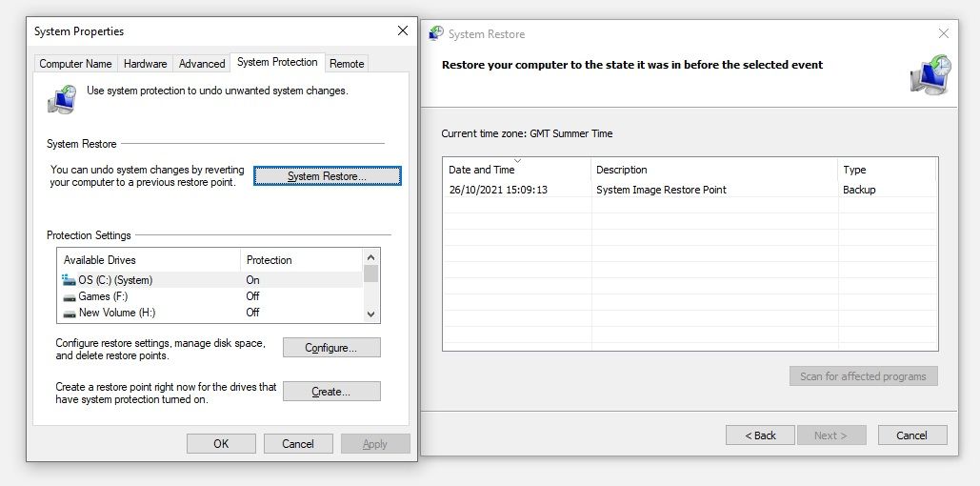Cancel the System Properties dialog

[x=298, y=443]
